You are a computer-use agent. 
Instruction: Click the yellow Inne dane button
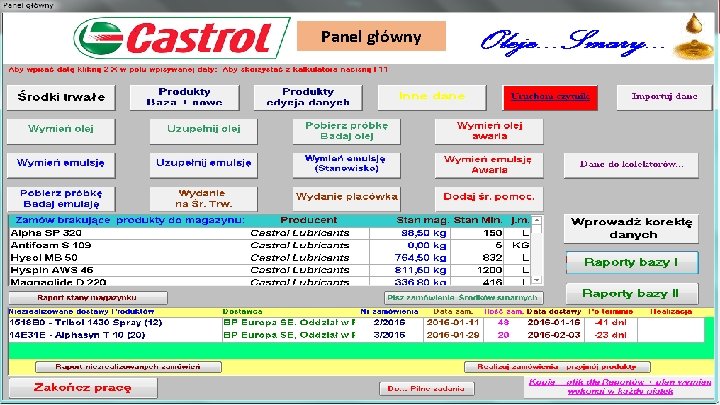click(432, 97)
